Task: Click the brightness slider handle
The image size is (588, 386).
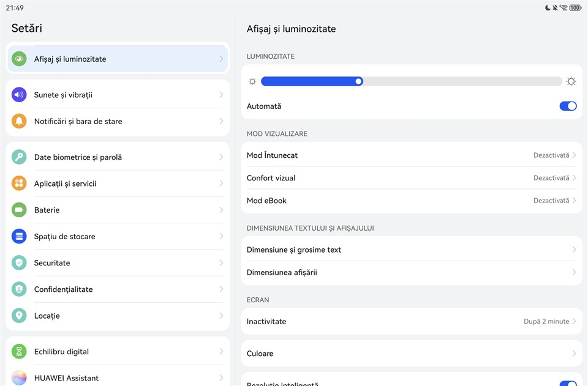Action: [359, 81]
